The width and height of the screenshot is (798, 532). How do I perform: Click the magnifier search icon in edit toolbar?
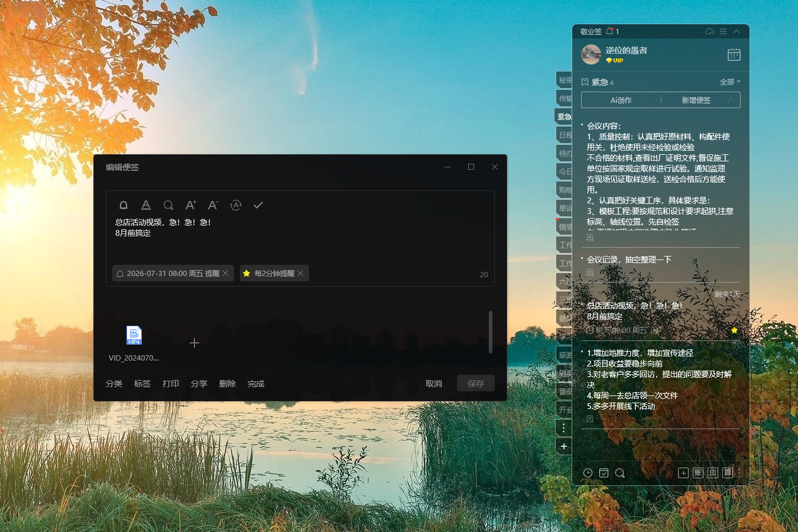(x=168, y=205)
